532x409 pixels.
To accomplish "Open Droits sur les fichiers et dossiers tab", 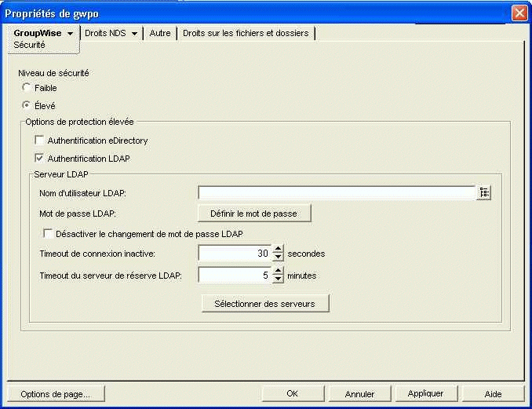I will tap(246, 33).
